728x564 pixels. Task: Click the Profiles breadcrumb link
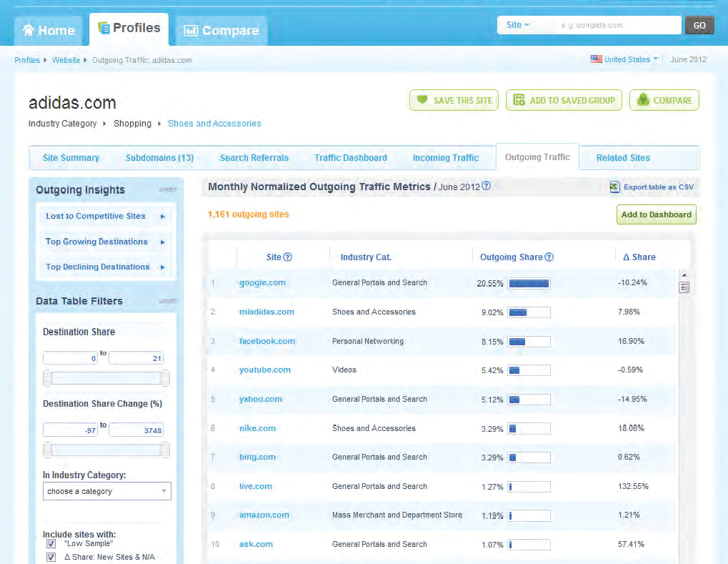coord(27,60)
